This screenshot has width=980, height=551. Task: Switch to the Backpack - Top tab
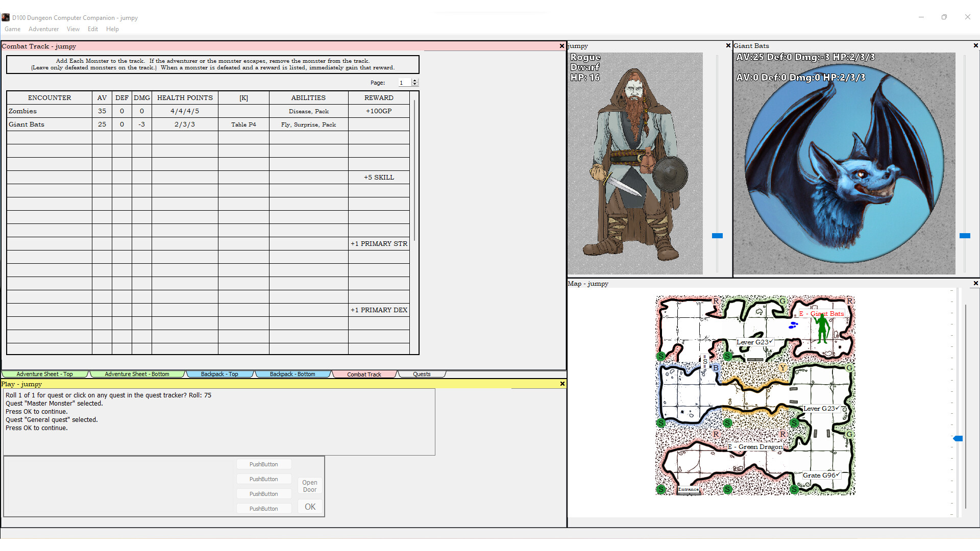(220, 374)
